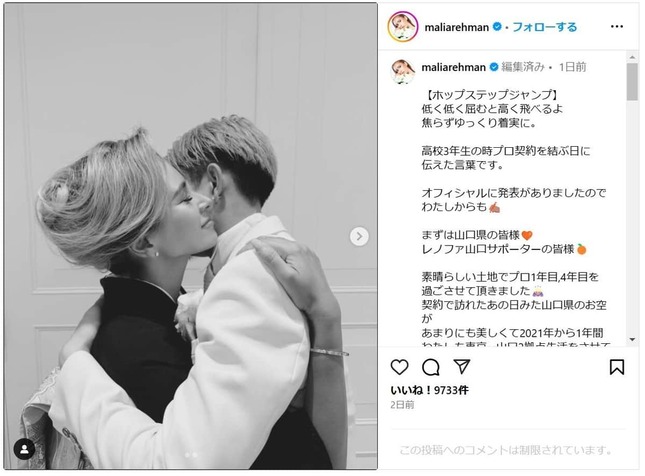Click the maliarehman avatar beside the caption
The height and width of the screenshot is (476, 645).
click(x=403, y=72)
